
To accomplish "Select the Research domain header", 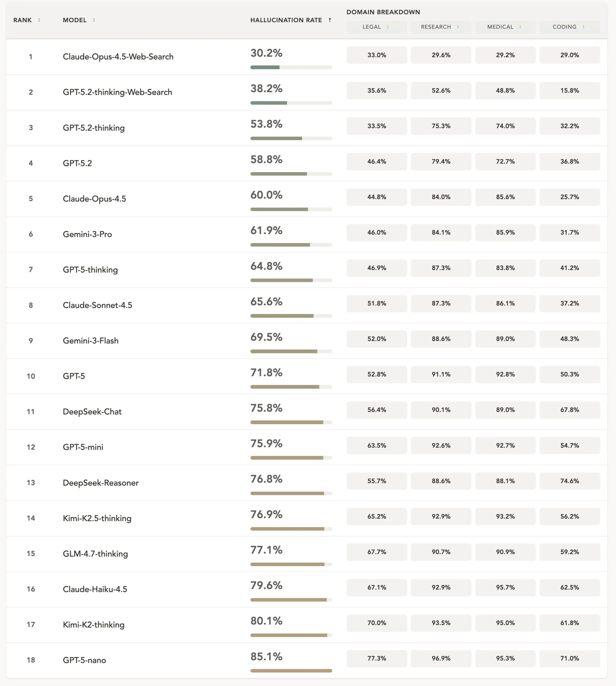I will [x=436, y=27].
